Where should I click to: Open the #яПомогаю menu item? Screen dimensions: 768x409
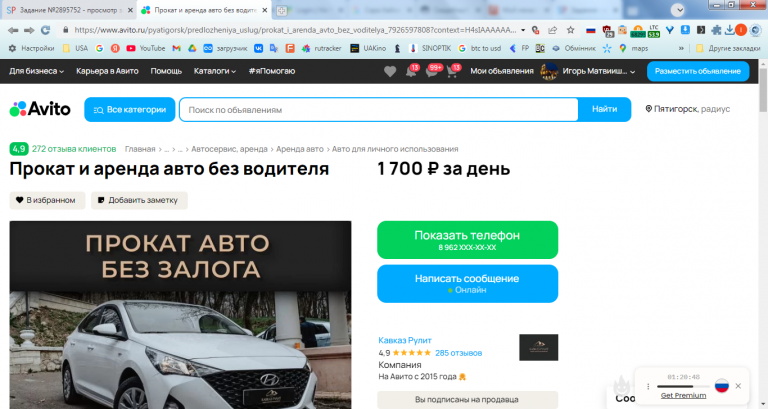click(x=272, y=71)
